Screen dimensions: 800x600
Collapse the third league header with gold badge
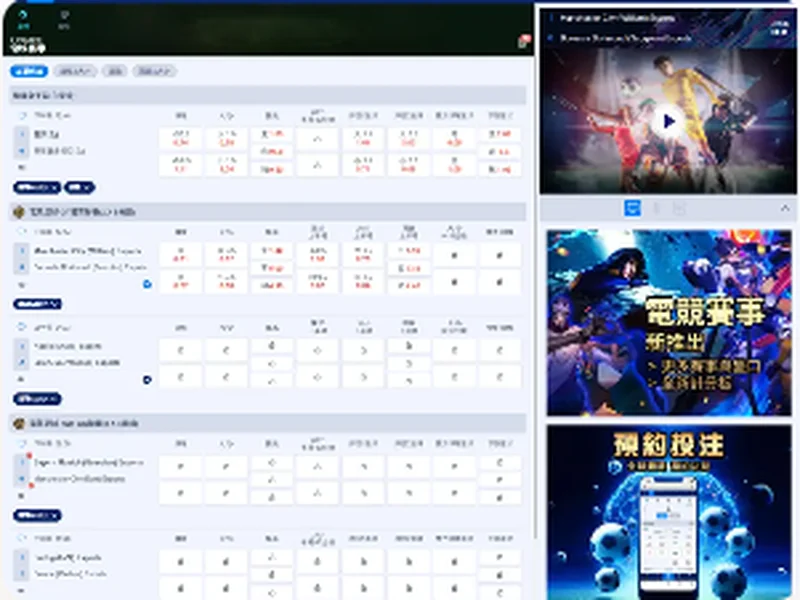(x=268, y=423)
